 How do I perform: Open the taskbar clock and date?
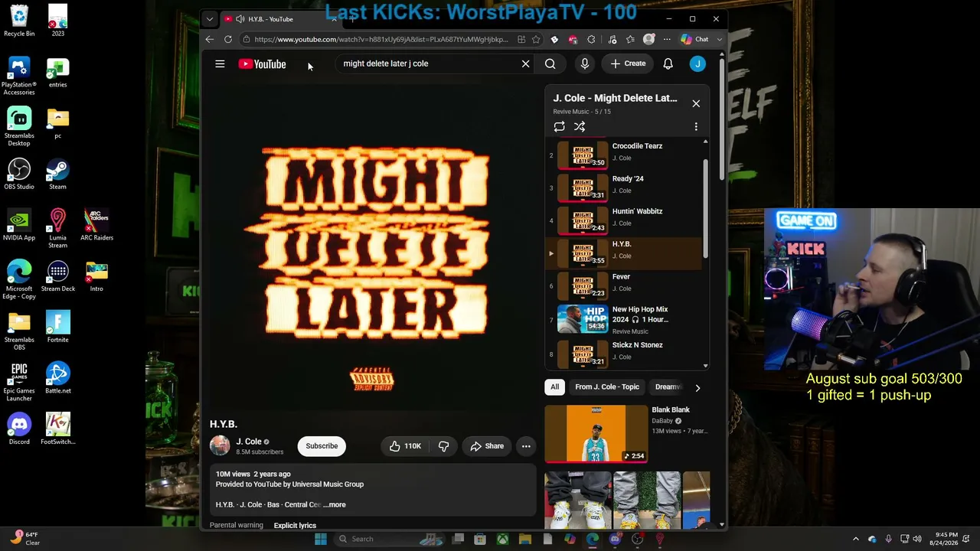pyautogui.click(x=945, y=539)
